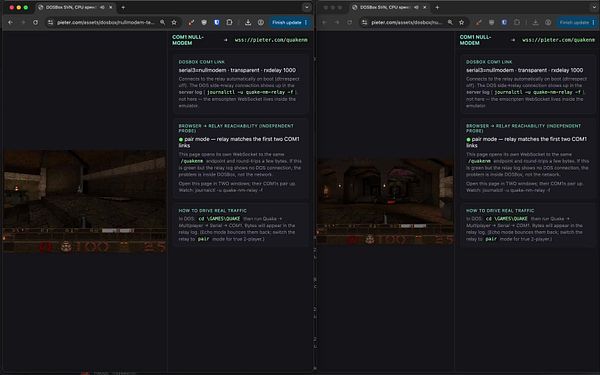This screenshot has width=600, height=375.
Task: Focus the left window's address bar URL
Action: click(x=106, y=23)
